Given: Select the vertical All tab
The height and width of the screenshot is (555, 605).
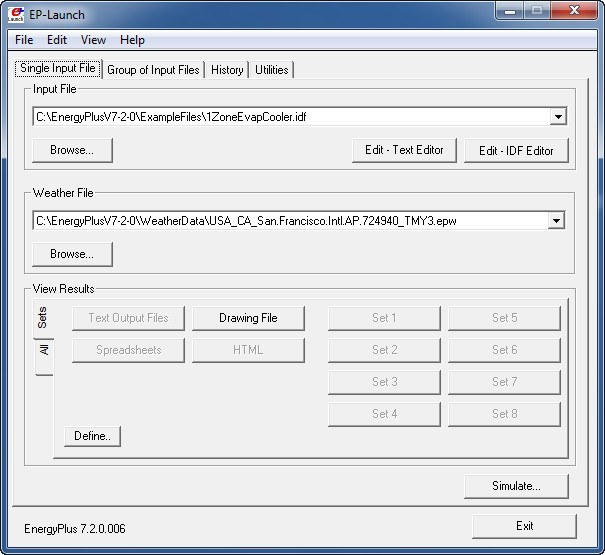Looking at the screenshot, I should (44, 355).
